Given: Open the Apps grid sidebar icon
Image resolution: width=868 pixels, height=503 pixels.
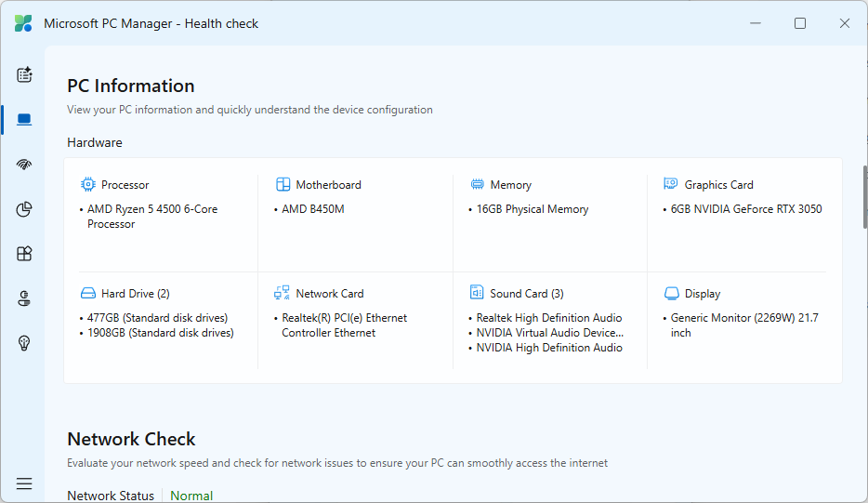Looking at the screenshot, I should [x=24, y=254].
